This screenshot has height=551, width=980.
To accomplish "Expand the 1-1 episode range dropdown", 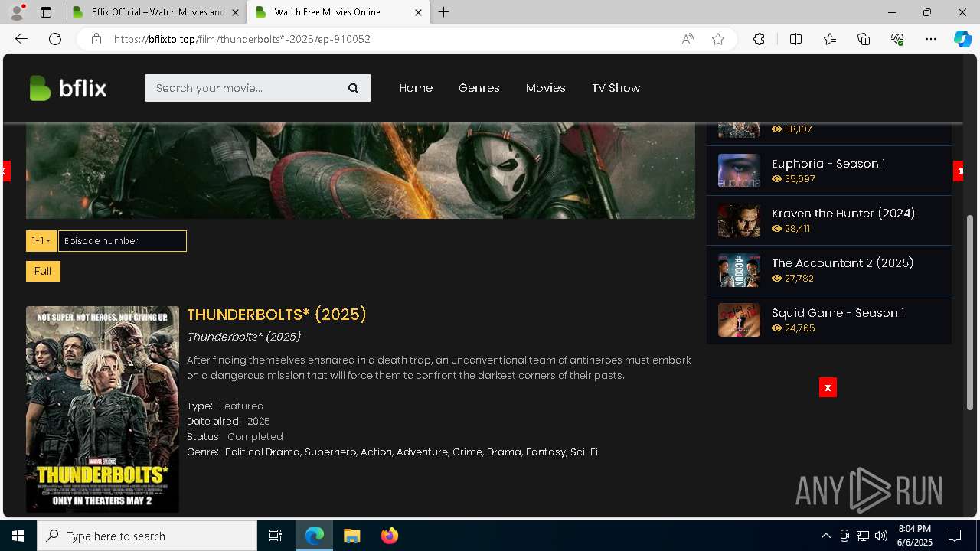I will (x=41, y=241).
